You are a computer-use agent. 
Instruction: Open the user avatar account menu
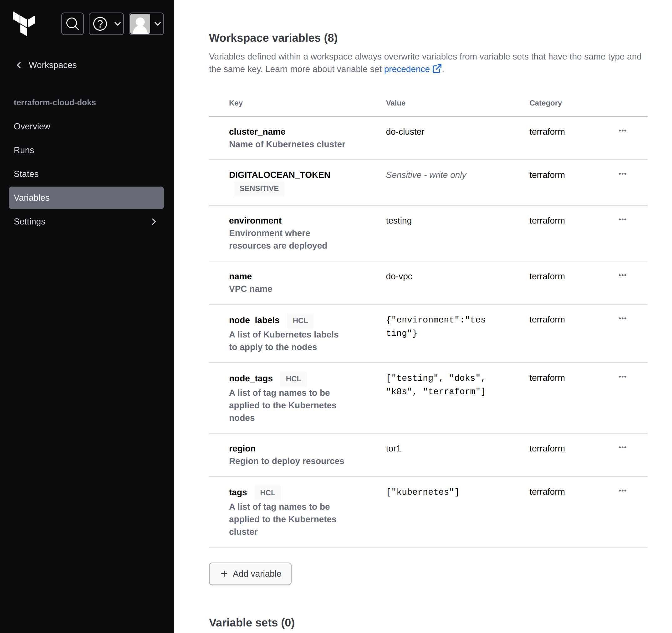[x=146, y=24]
